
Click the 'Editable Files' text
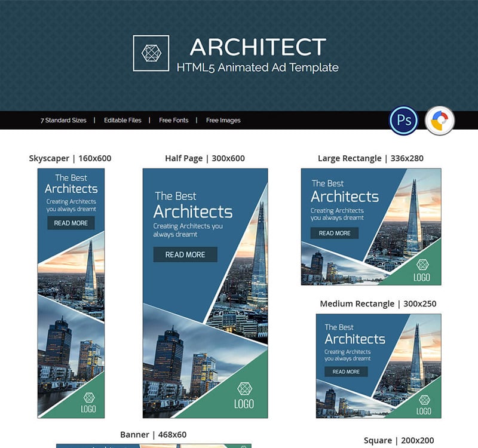(122, 121)
